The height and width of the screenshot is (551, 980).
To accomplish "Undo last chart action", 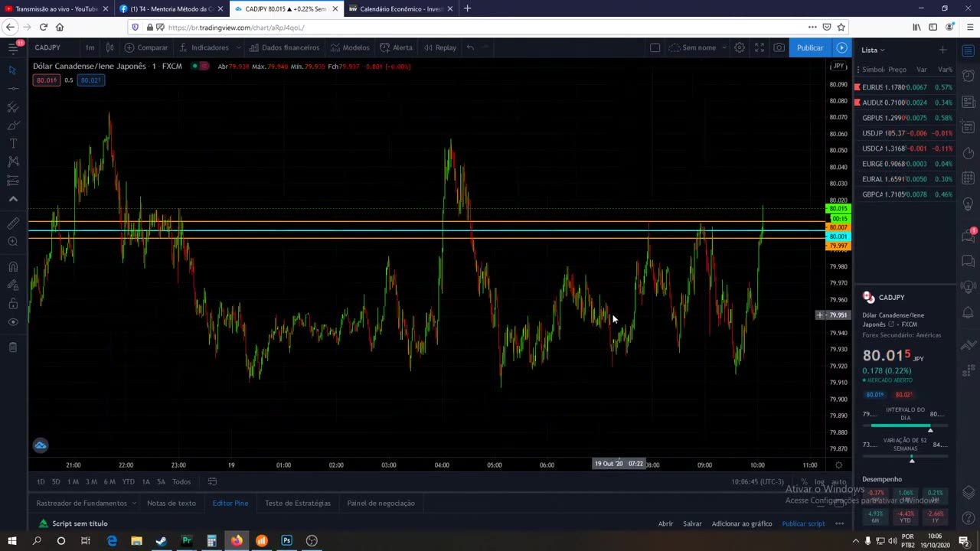I will 470,47.
